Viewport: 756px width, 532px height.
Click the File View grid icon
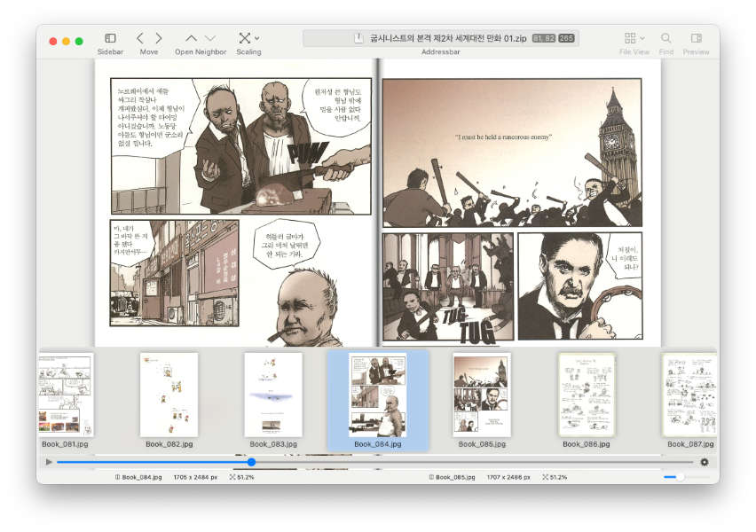tap(630, 37)
